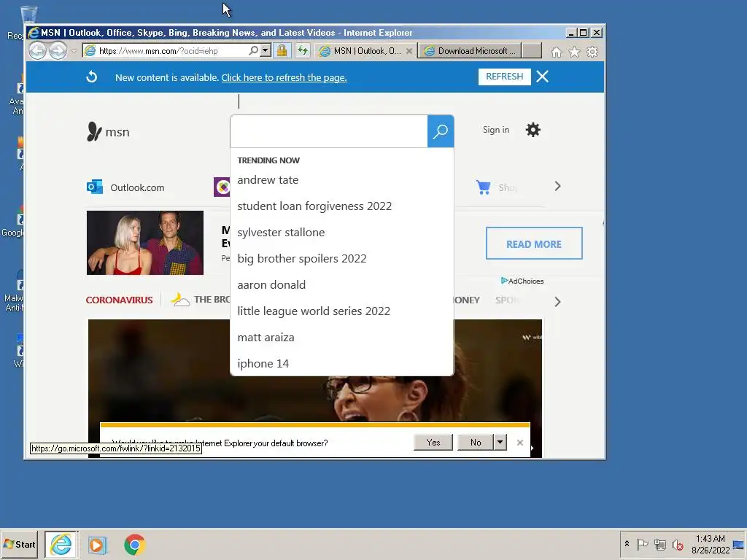747x560 pixels.
Task: Focus the MSN web search box
Action: pos(329,131)
